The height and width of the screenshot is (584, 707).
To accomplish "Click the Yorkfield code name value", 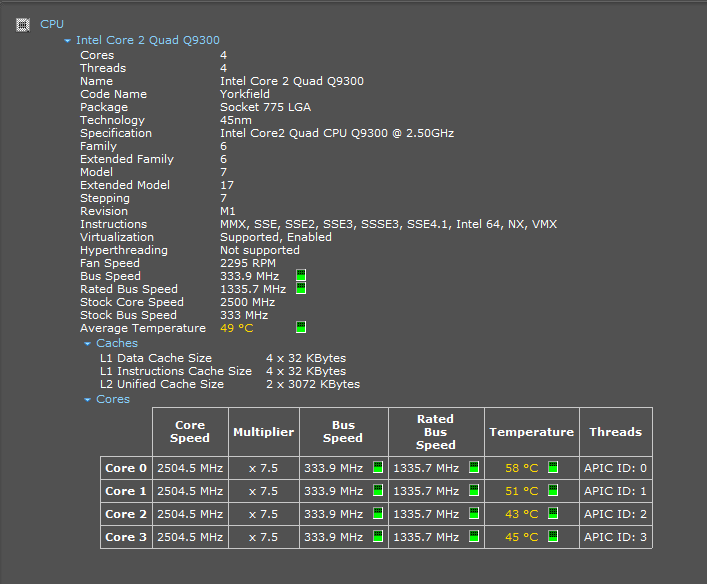I will [245, 94].
